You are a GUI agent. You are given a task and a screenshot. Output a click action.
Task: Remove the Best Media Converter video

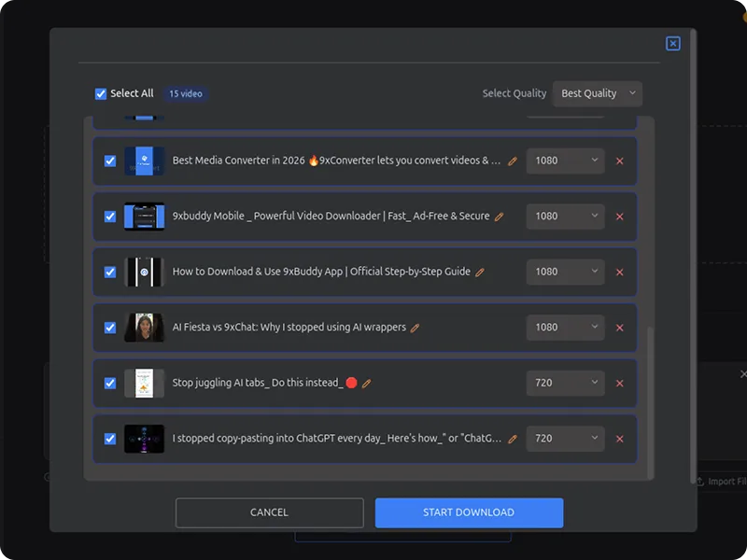(619, 161)
